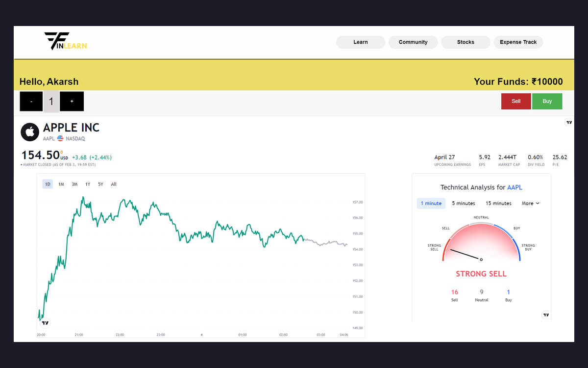Open the TradingView logo in chart corner

(x=45, y=323)
